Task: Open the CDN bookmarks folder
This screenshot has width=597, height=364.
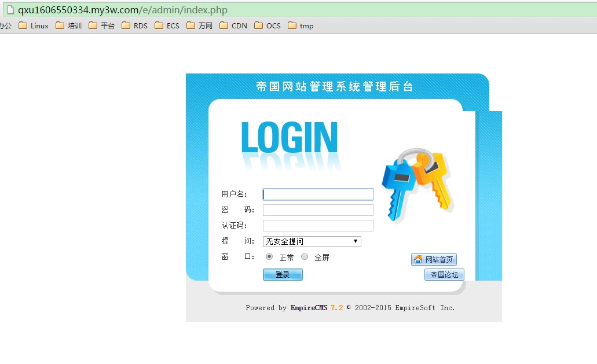Action: [x=233, y=26]
